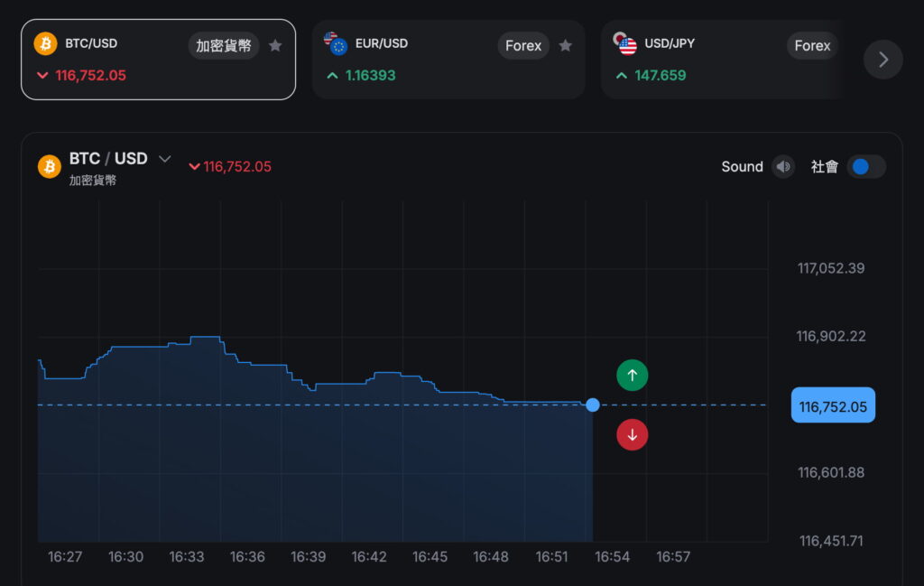Click the Forex tag on USD/JPY
The width and height of the screenshot is (924, 586).
pos(812,46)
